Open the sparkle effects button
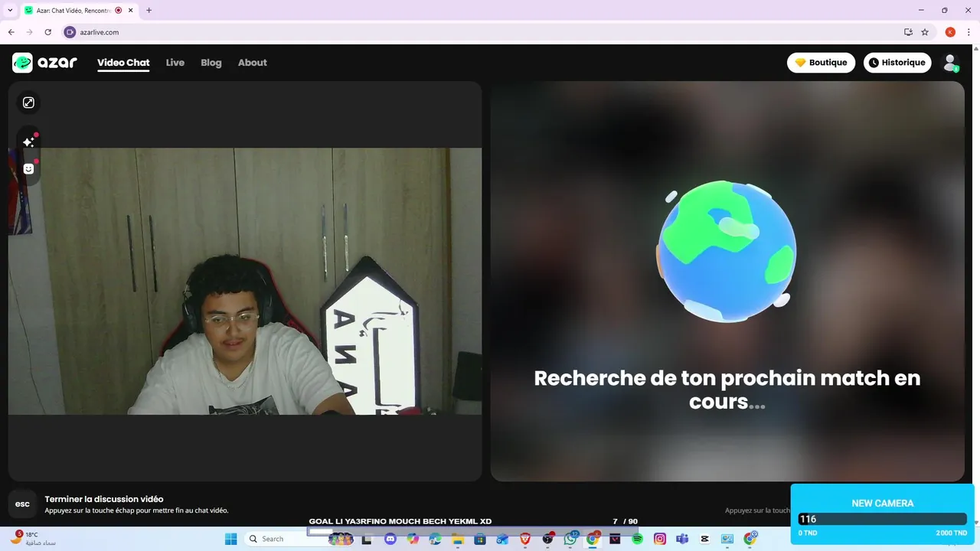Image resolution: width=980 pixels, height=551 pixels. (x=28, y=142)
